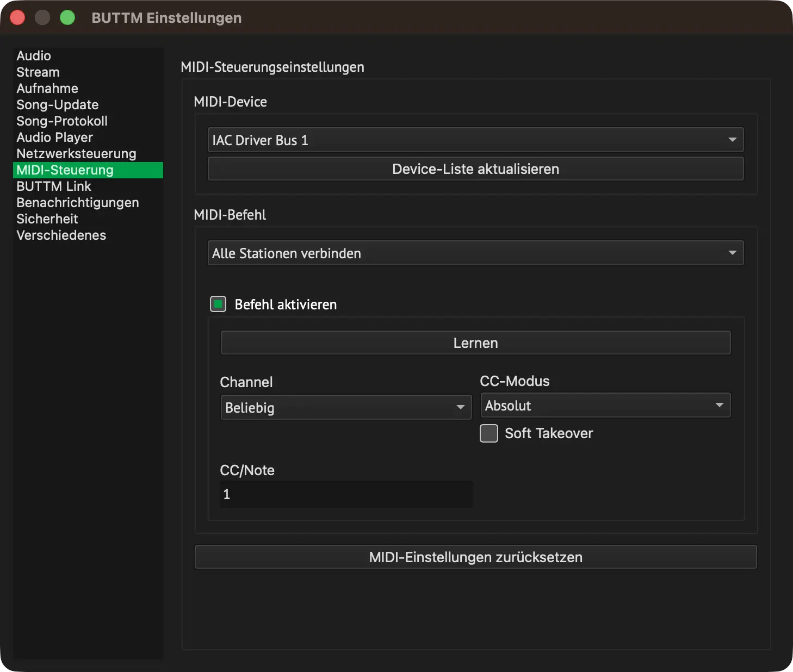Viewport: 793px width, 672px height.
Task: Close the BUTTM Einstellungen window
Action: 17,17
